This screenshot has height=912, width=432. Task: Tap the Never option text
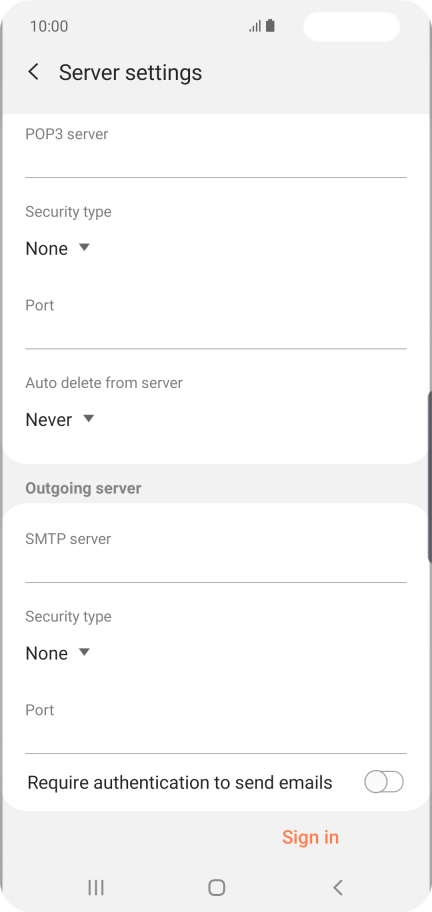(x=49, y=419)
